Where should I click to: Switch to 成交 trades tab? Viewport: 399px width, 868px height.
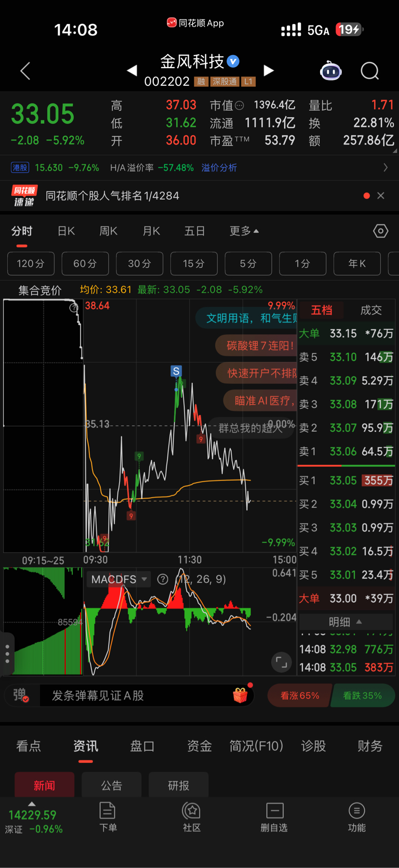pyautogui.click(x=371, y=310)
